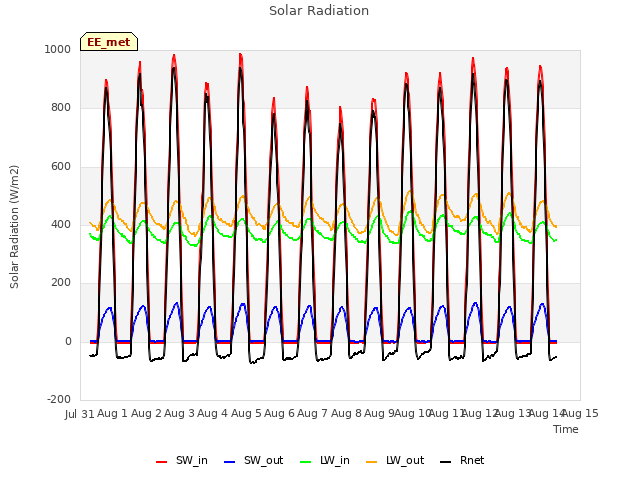
Task: Click the Aug 8 x-axis tick label
Action: coord(346,413)
